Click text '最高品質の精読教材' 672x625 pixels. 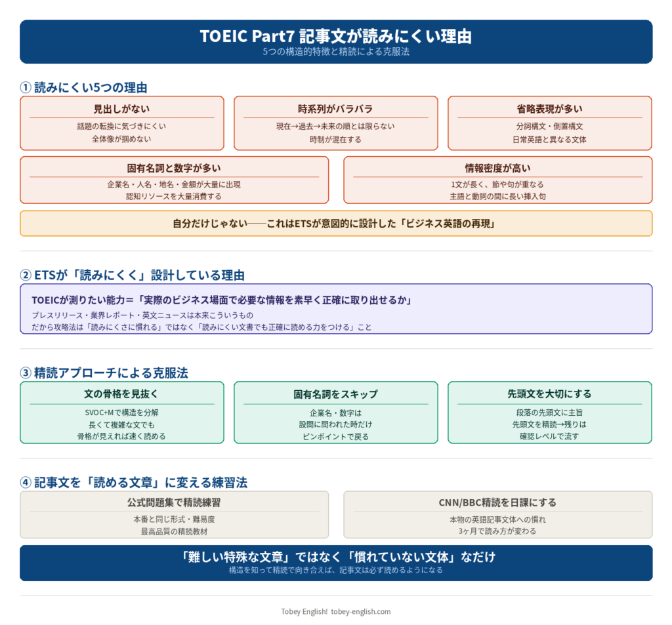pyautogui.click(x=174, y=532)
